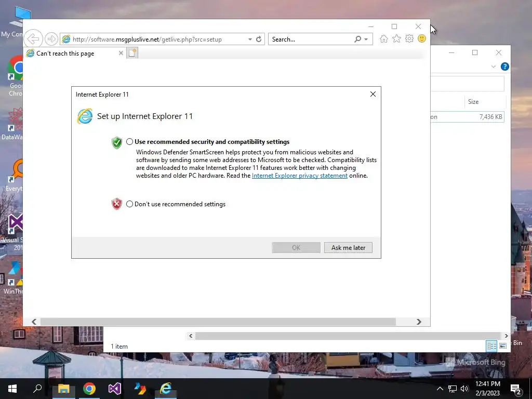This screenshot has width=532, height=399.
Task: Expand the search provider dropdown arrow
Action: (x=366, y=39)
